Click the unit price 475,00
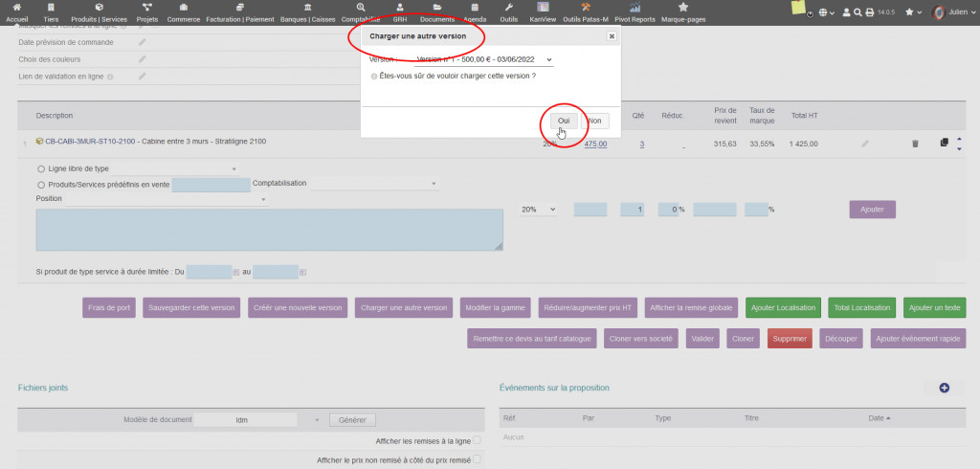 click(595, 144)
